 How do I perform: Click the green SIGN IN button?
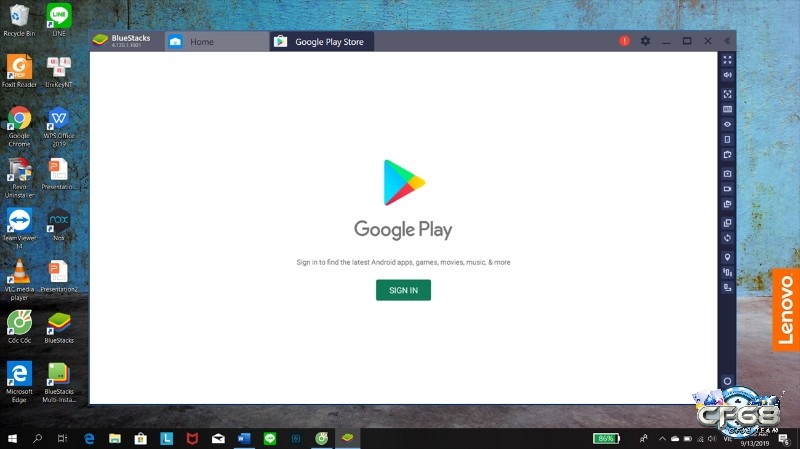(403, 290)
